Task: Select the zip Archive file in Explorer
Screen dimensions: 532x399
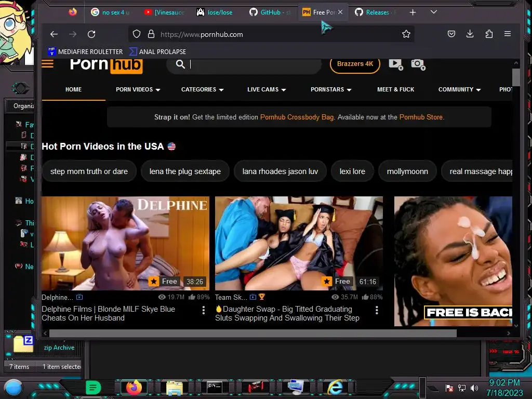Action: (44, 345)
